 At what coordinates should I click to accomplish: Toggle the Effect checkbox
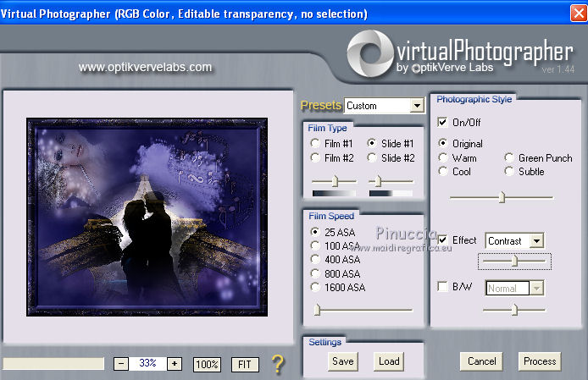coord(442,240)
